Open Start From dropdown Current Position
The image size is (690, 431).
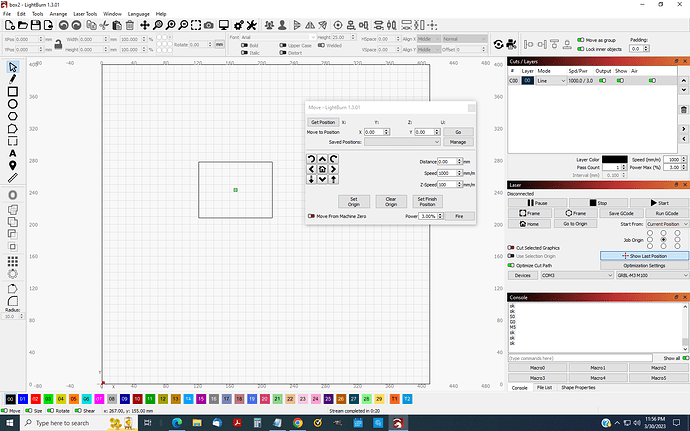(667, 224)
